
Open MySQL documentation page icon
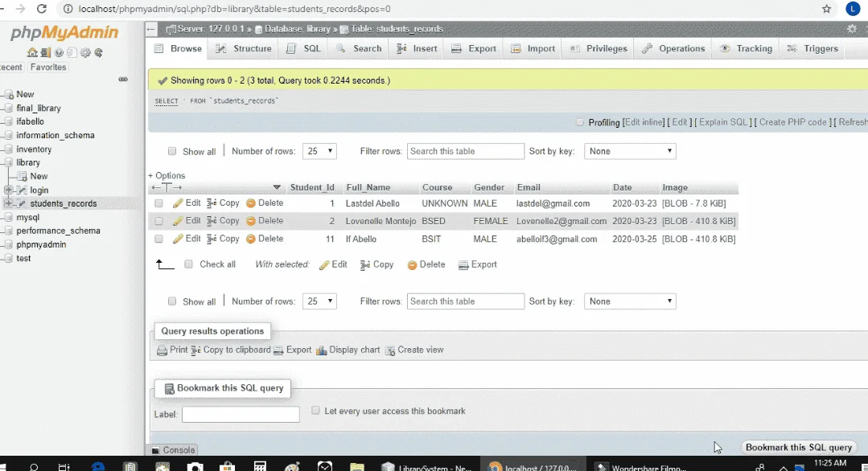pos(72,52)
